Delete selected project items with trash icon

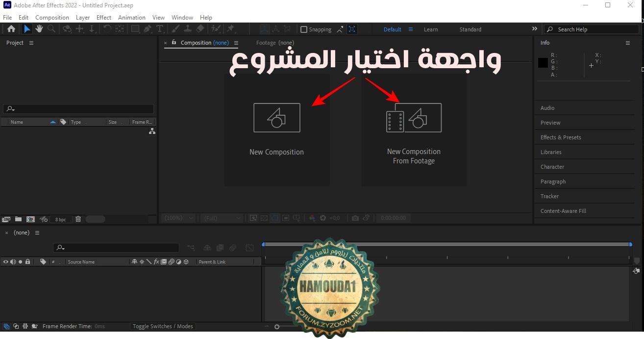[78, 219]
